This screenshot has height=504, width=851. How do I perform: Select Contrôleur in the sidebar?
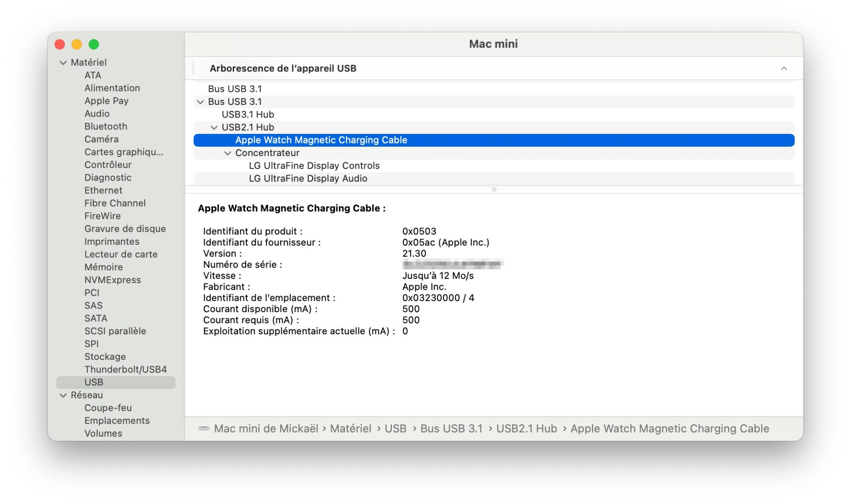tap(108, 165)
